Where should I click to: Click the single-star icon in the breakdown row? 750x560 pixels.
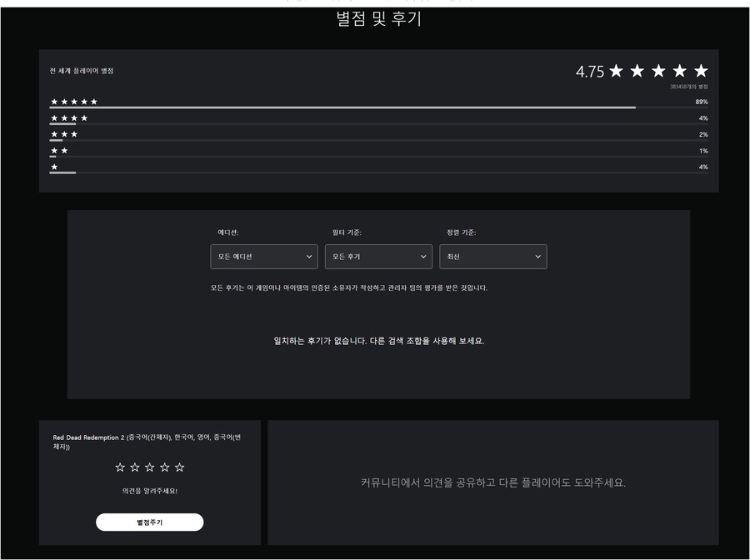click(x=54, y=167)
